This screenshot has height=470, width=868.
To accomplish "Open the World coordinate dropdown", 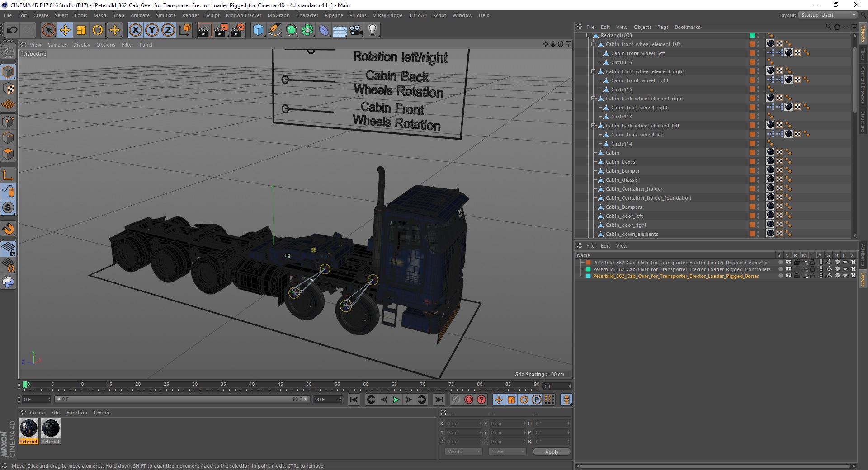I will pos(463,451).
